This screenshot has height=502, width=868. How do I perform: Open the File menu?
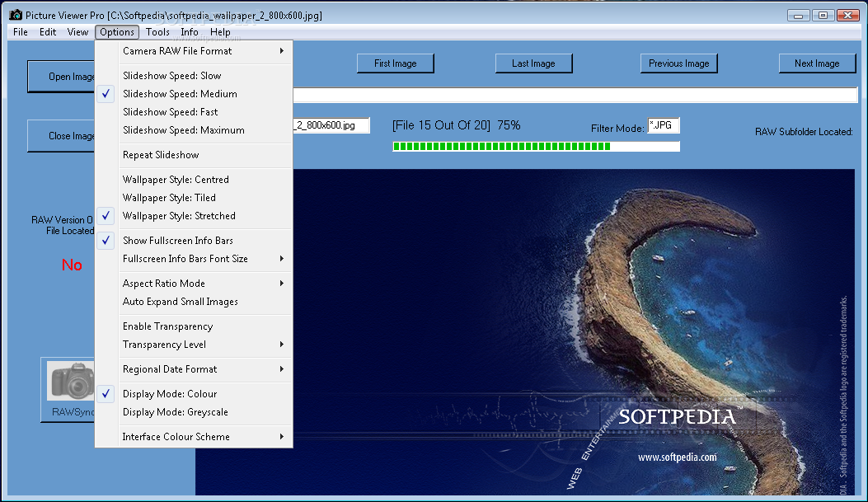click(21, 32)
